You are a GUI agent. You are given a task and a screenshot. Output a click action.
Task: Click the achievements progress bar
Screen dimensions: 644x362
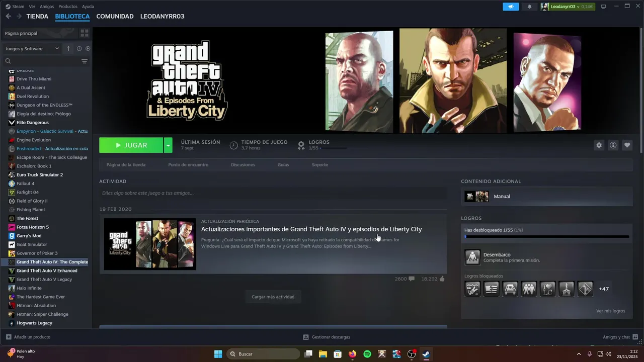[x=547, y=236]
